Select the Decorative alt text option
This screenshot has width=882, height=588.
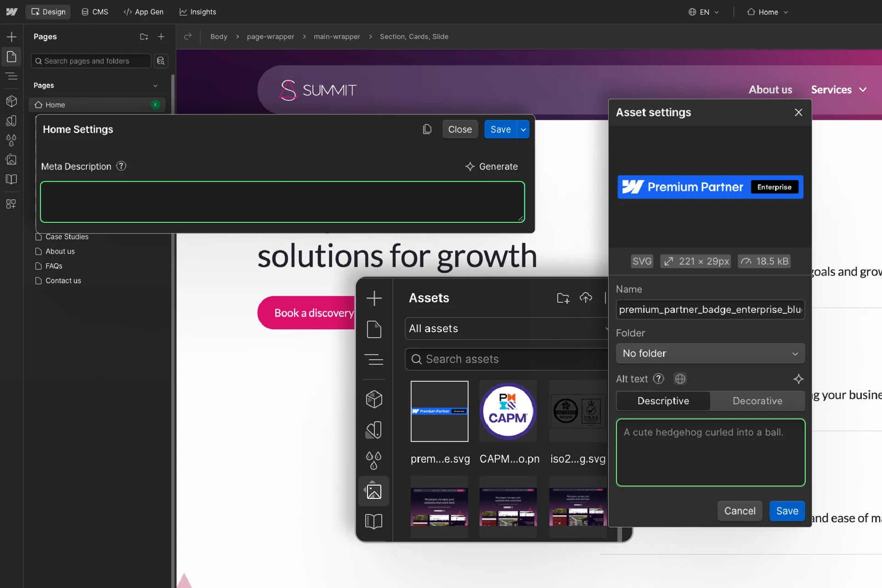757,401
